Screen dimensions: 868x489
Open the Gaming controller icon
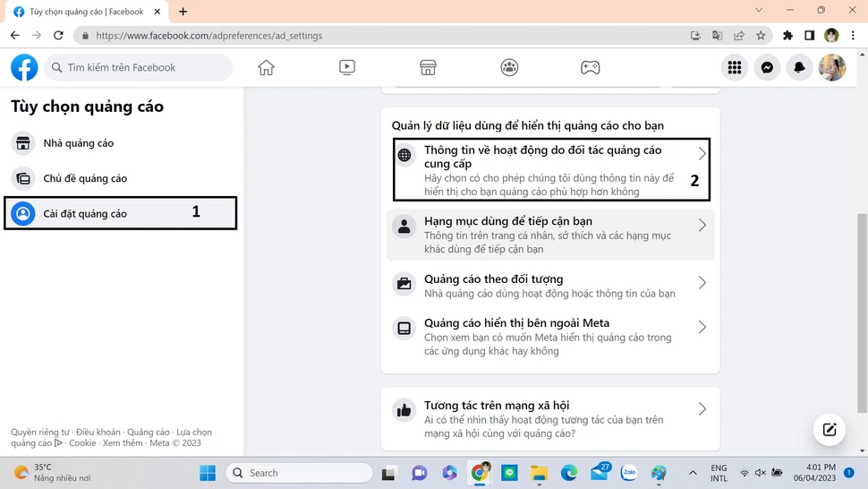pos(590,67)
